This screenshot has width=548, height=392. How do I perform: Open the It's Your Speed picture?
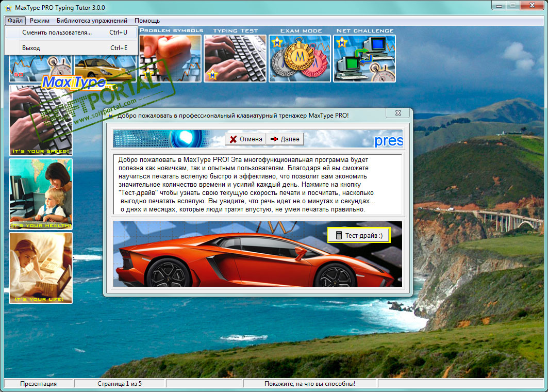pyautogui.click(x=41, y=120)
